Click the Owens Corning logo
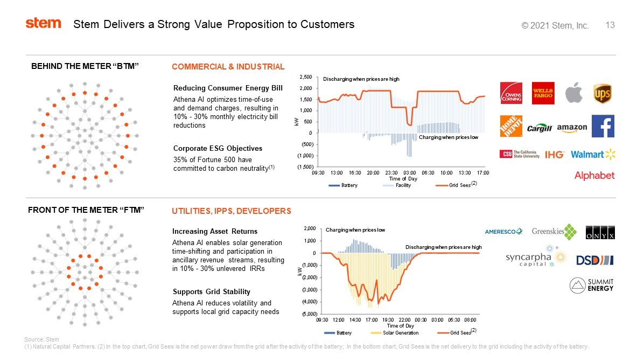 click(511, 94)
